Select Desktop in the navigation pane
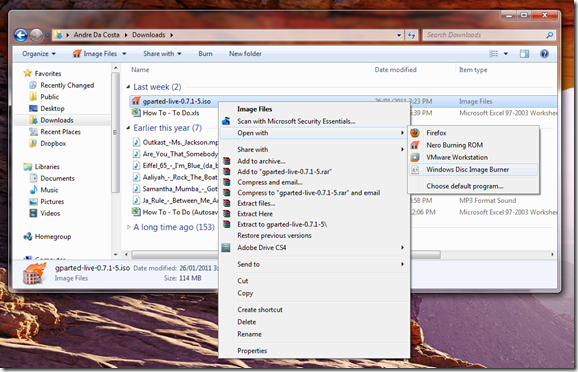Viewport: 578px width, 372px height. pos(52,108)
